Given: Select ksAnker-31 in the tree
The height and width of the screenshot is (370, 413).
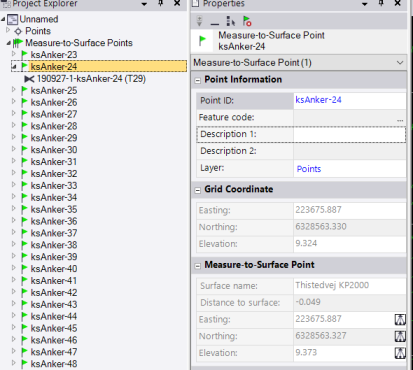Looking at the screenshot, I should [54, 162].
